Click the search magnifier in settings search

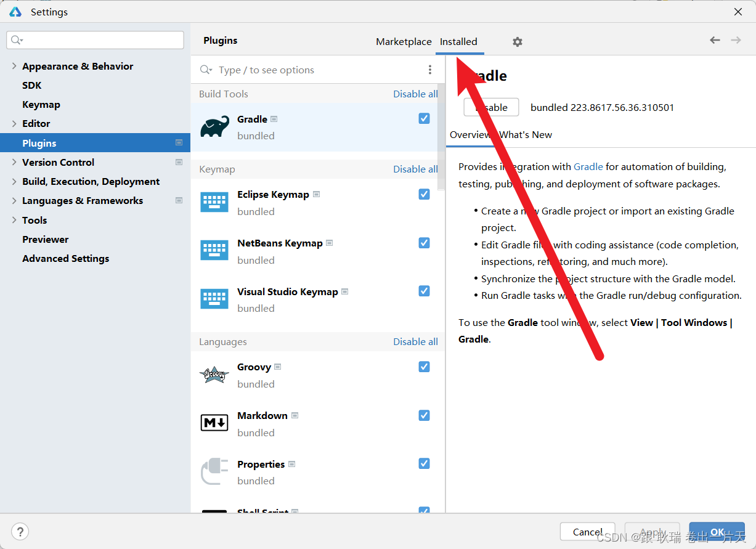click(16, 40)
